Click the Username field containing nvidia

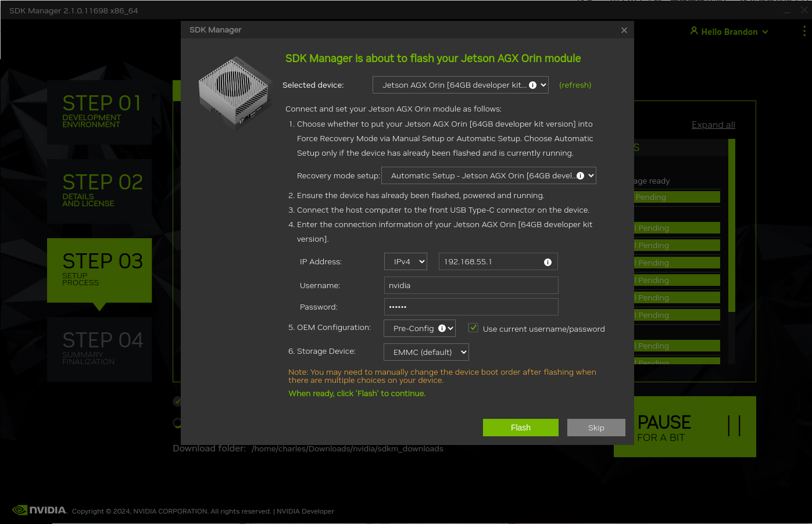coord(471,285)
